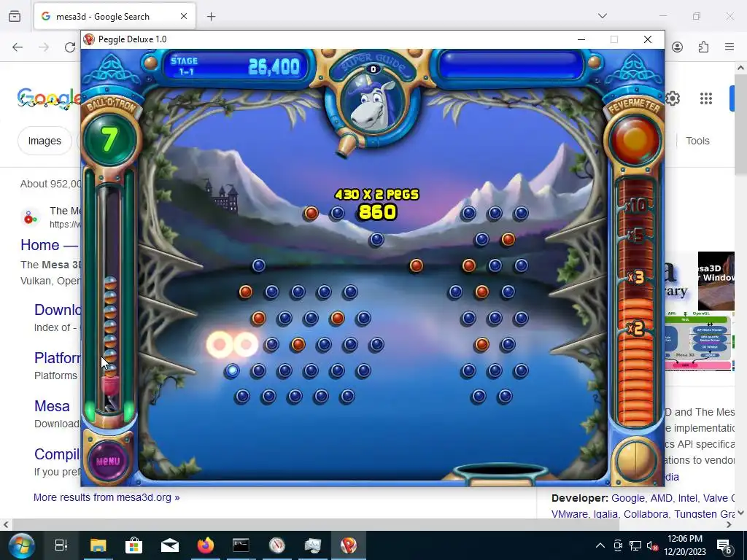Click the x3 marker on the Fevermeter

coord(636,277)
